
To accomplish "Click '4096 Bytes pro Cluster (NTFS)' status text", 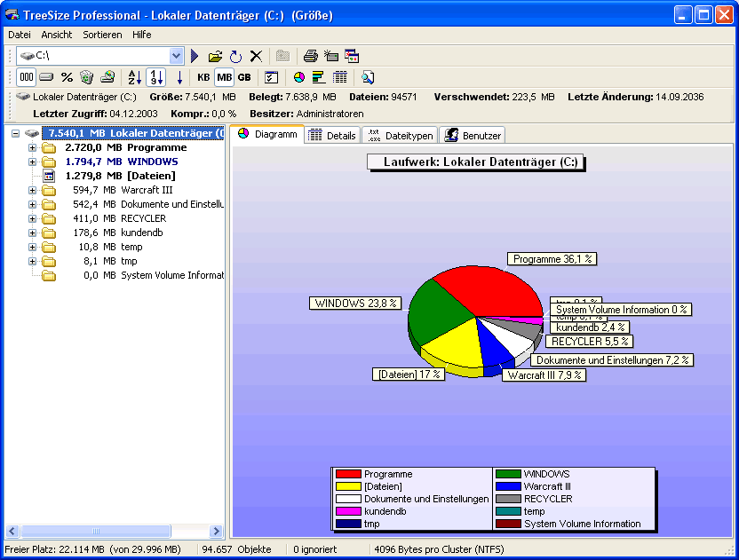I will pos(439,549).
